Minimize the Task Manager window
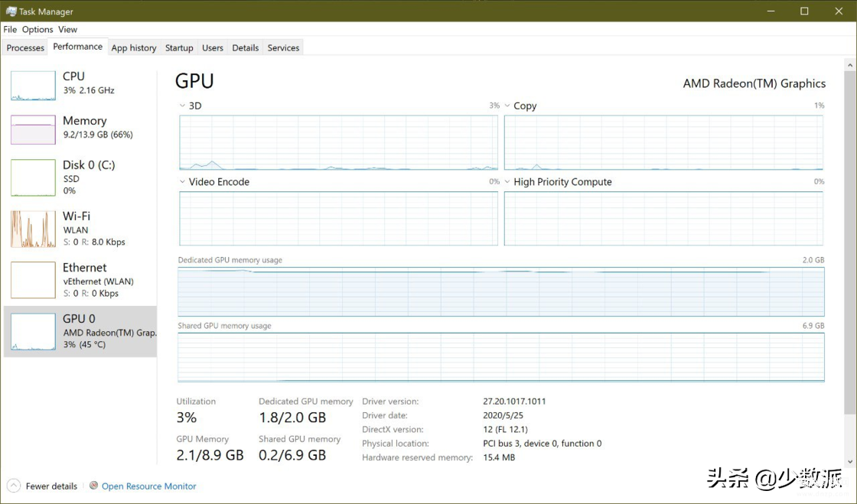The image size is (857, 504). click(771, 11)
